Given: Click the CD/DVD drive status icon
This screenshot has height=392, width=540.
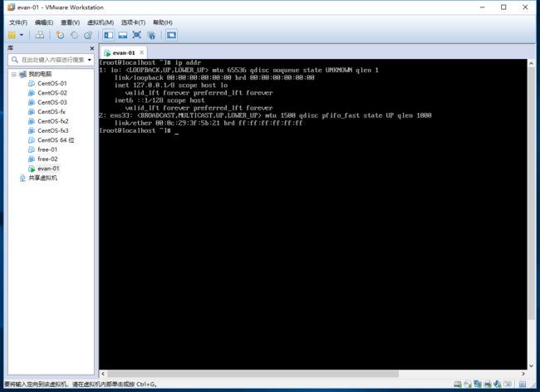Looking at the screenshot, I should (468, 384).
